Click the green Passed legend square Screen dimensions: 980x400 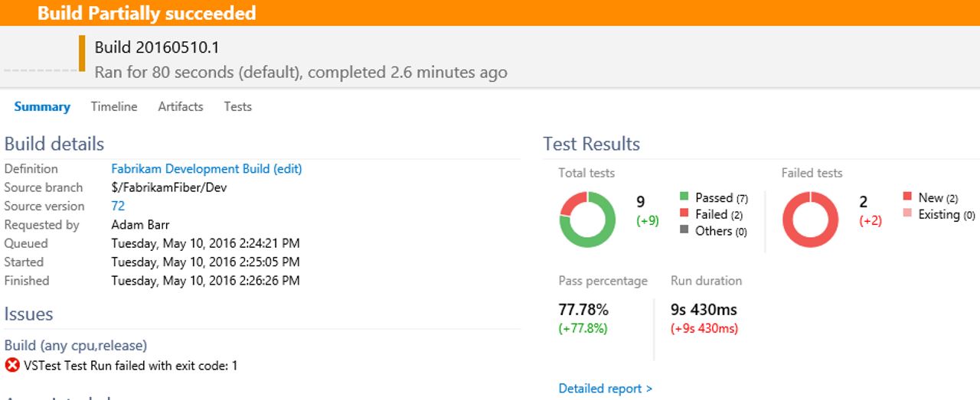(x=684, y=197)
